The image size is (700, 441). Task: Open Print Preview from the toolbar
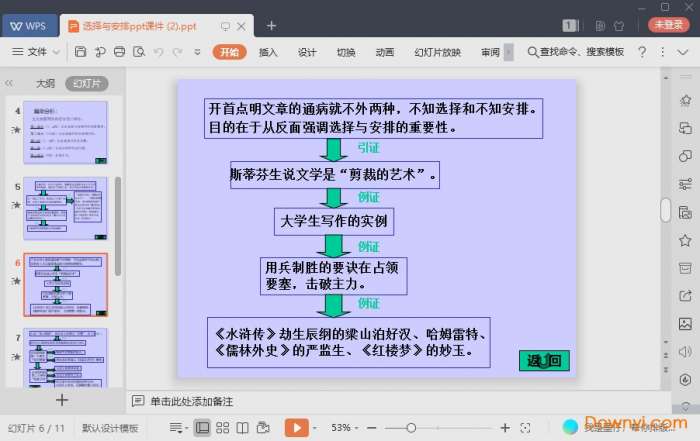click(139, 52)
